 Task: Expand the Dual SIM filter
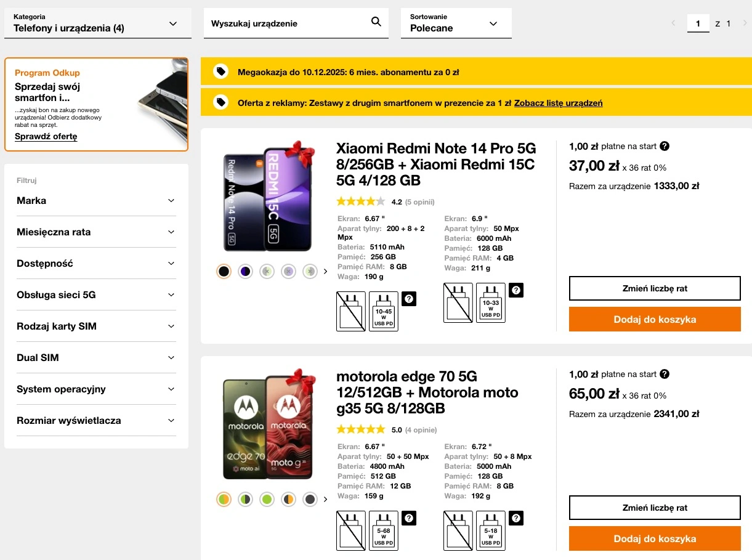click(96, 357)
